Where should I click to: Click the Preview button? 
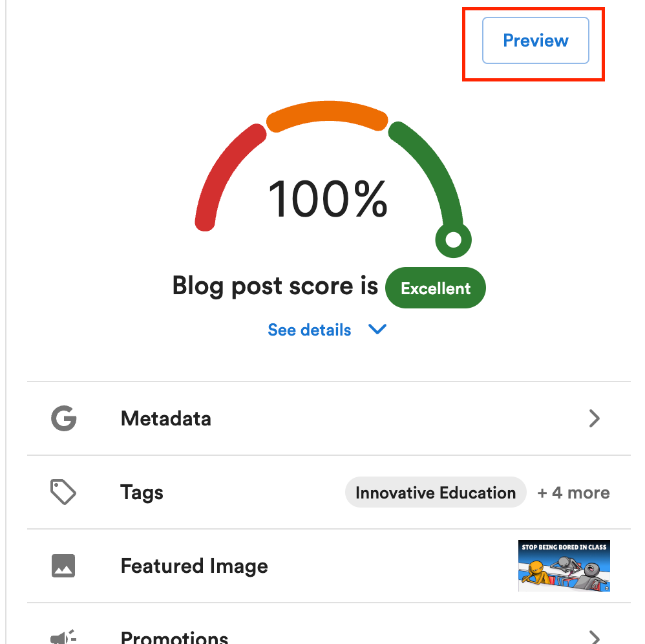click(x=535, y=40)
